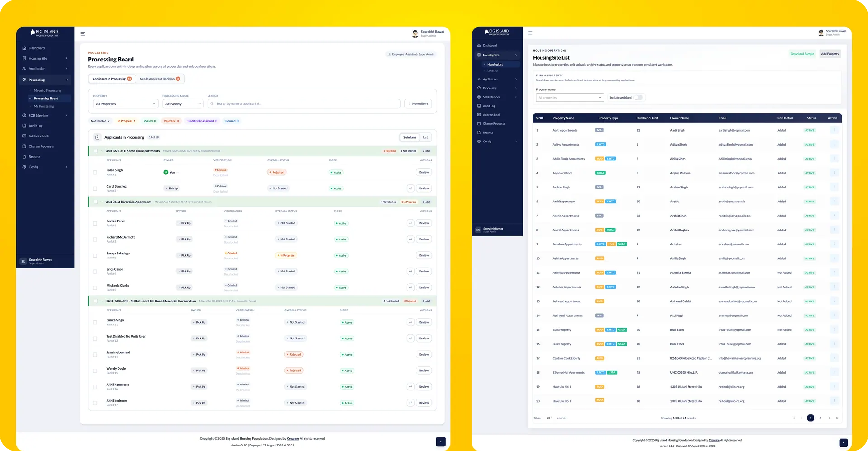Click Download Sample link

point(802,54)
